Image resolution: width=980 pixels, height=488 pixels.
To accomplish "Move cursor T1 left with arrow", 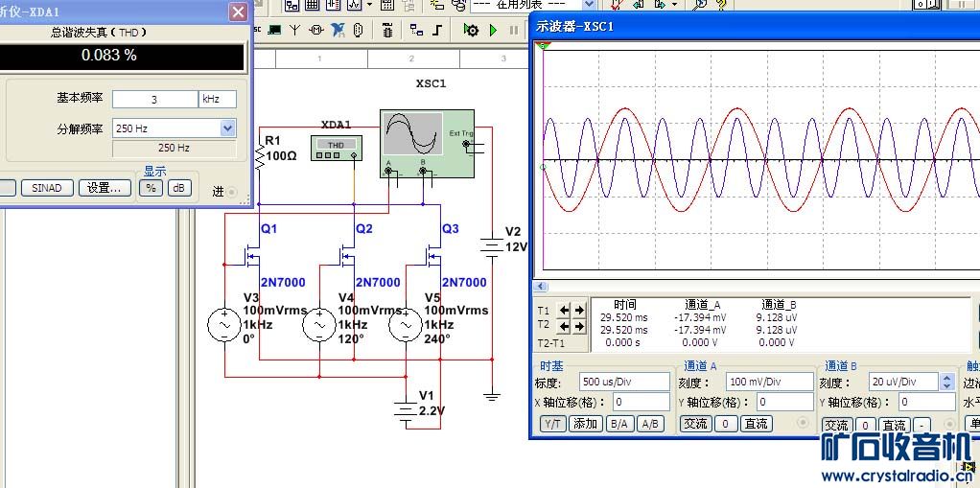I will (x=564, y=311).
